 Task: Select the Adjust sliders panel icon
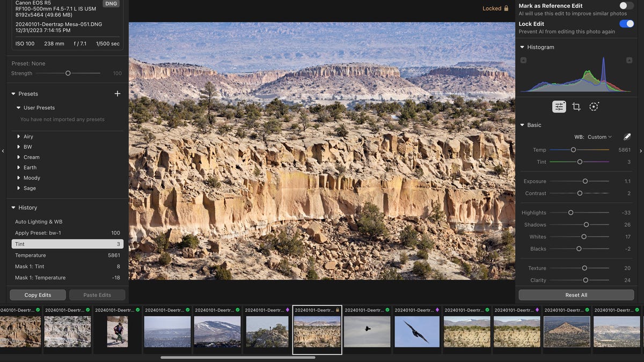click(559, 106)
